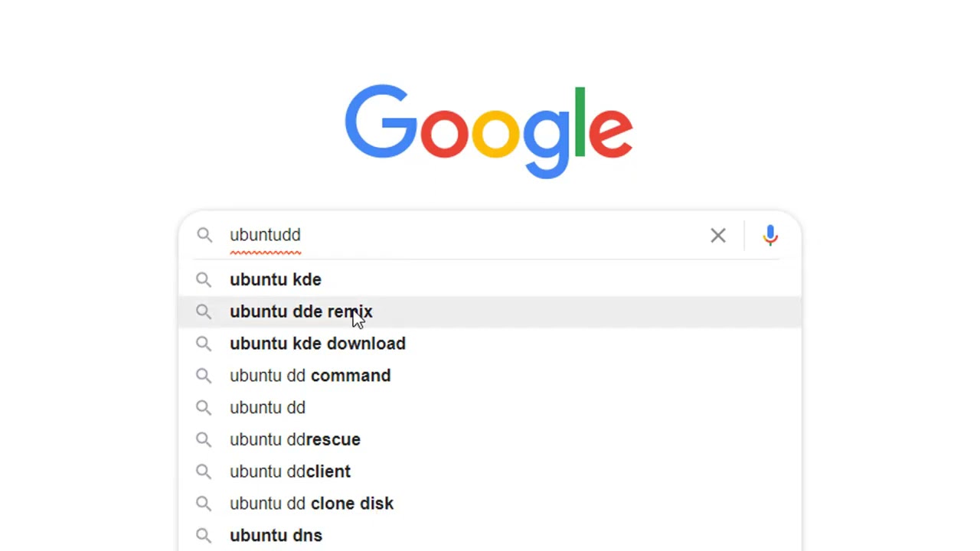Click magnifier icon beside ubuntu ddrescue
The height and width of the screenshot is (551, 980).
[203, 439]
